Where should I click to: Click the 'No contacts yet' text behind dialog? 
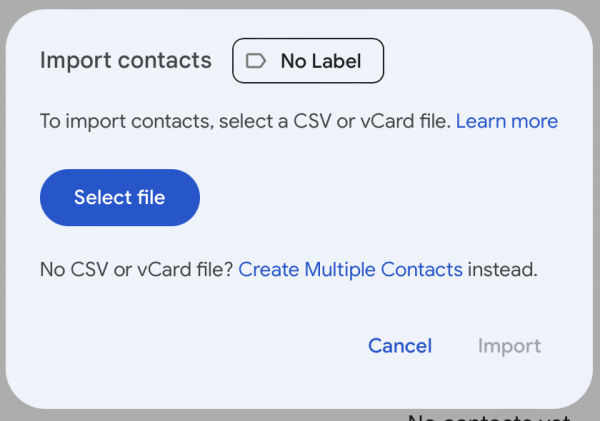[489, 417]
